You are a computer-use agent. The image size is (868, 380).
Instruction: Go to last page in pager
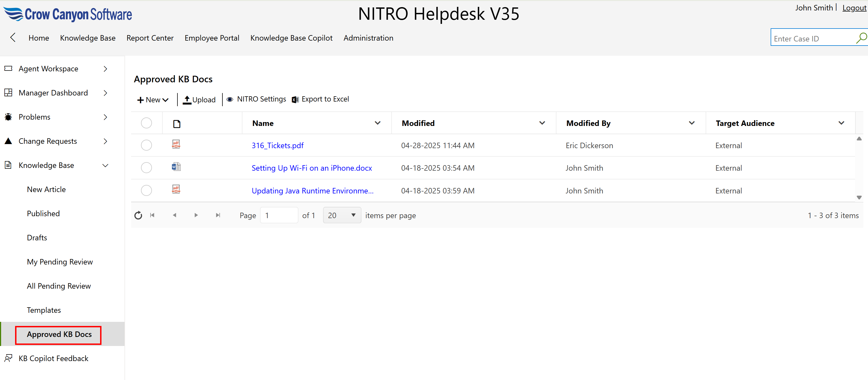pos(218,215)
